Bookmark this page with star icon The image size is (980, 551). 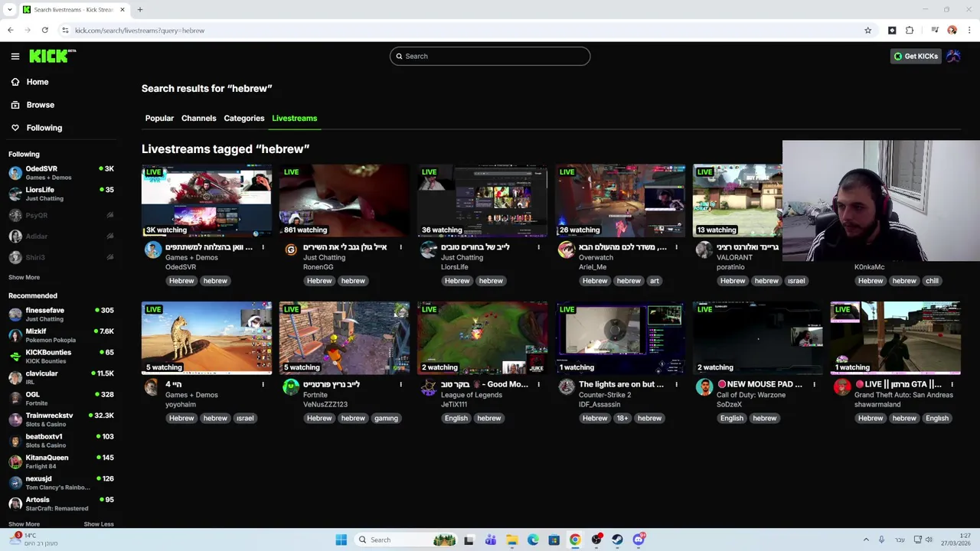867,31
